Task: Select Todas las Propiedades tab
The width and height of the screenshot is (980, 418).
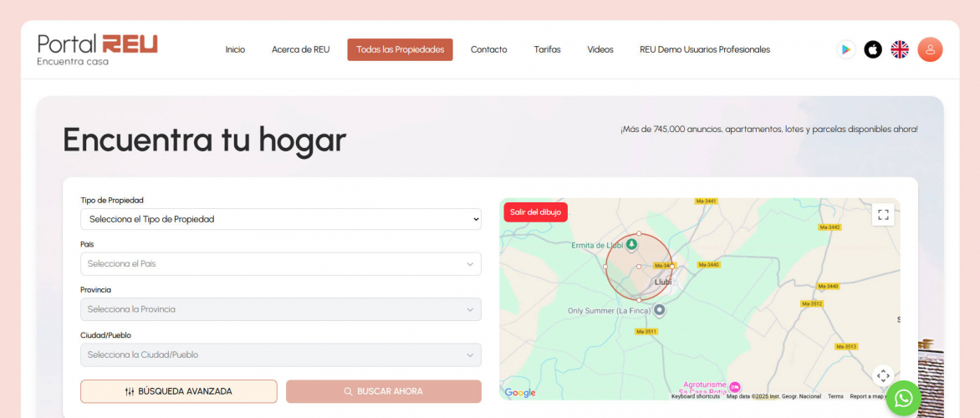Action: click(x=400, y=49)
